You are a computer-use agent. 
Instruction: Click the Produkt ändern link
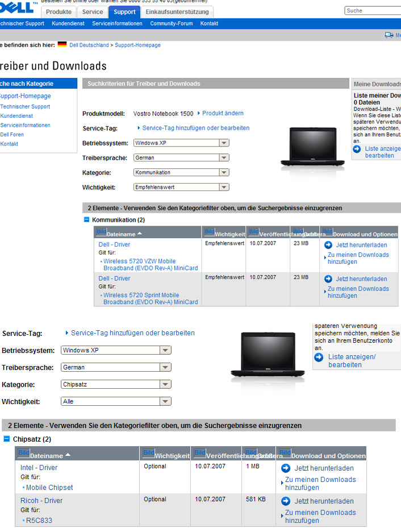point(223,113)
